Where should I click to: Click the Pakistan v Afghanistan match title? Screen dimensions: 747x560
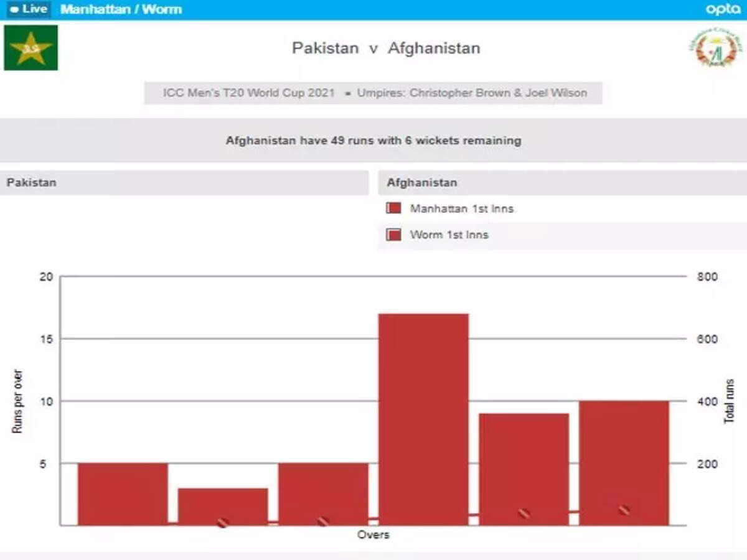(x=386, y=49)
